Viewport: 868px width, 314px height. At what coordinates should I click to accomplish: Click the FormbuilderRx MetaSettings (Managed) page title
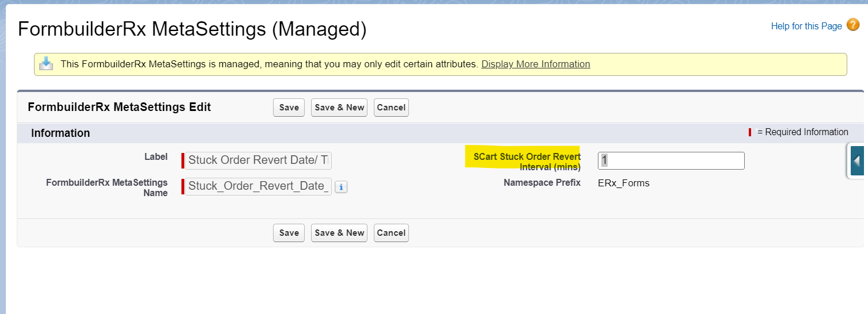pyautogui.click(x=192, y=29)
